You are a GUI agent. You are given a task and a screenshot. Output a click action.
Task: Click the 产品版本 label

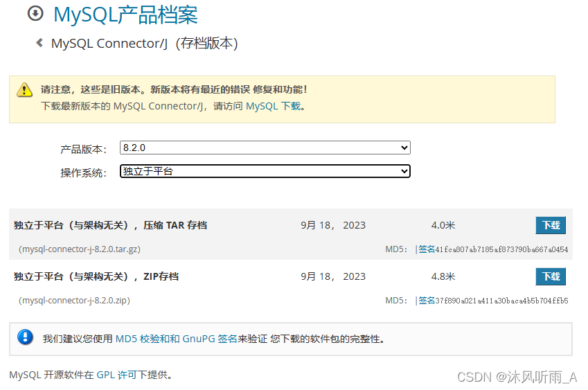point(84,149)
